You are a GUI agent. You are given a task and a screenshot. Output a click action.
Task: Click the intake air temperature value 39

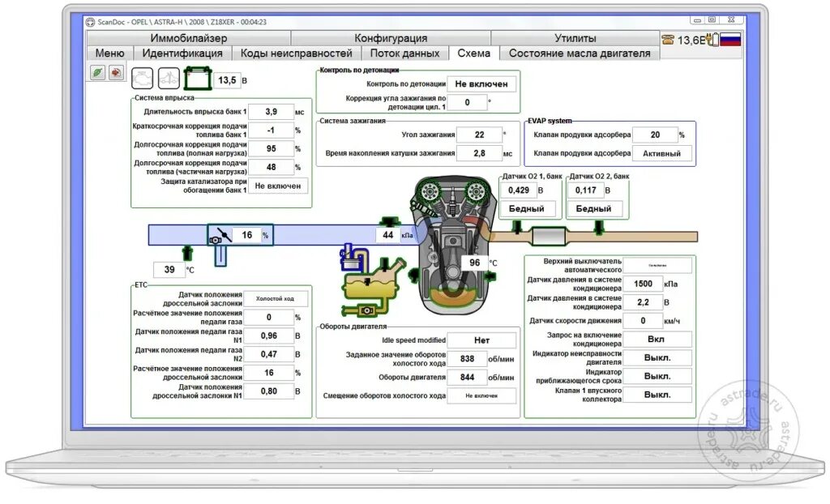pos(169,270)
